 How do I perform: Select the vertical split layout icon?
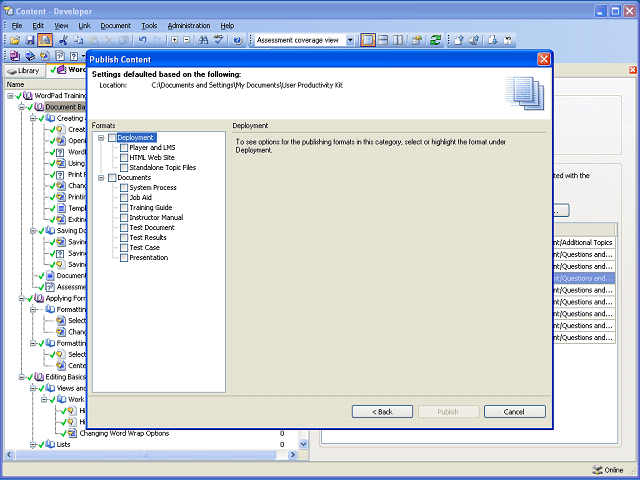(398, 40)
